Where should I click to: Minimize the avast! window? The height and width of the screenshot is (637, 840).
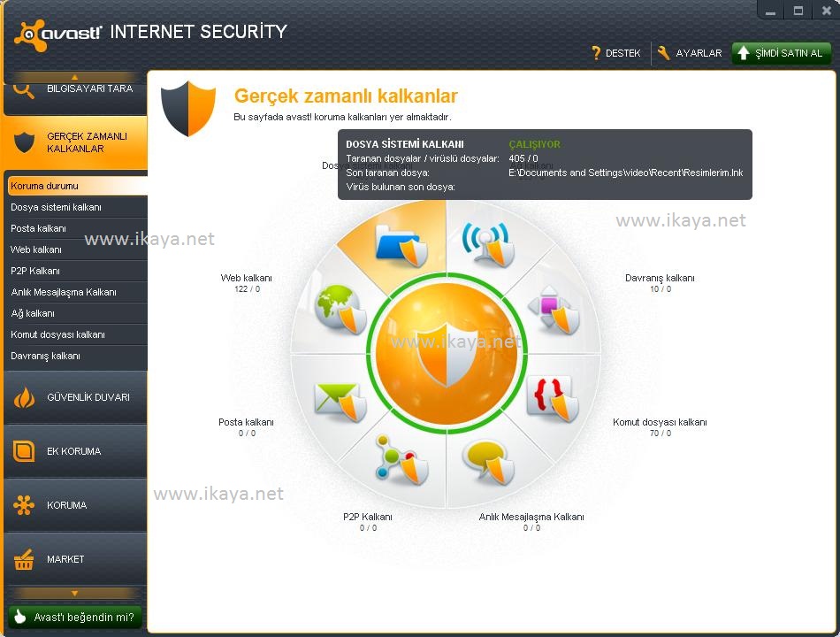pyautogui.click(x=770, y=11)
